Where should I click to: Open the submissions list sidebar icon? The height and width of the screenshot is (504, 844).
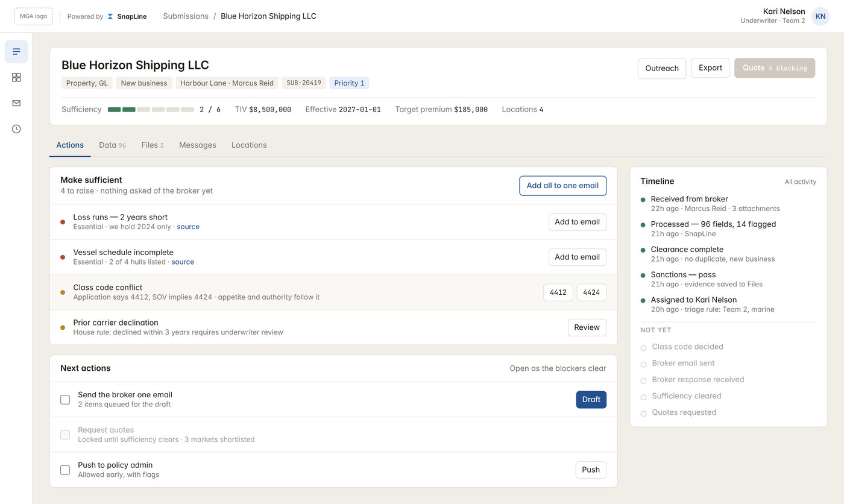pos(16,52)
